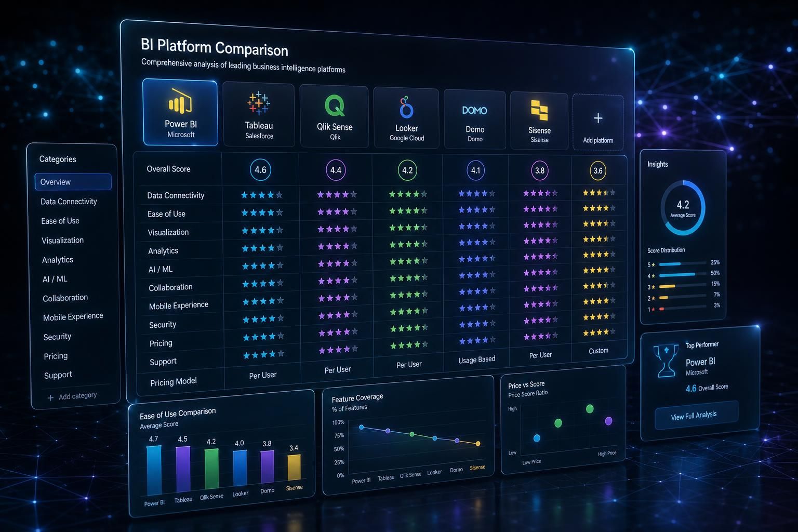The height and width of the screenshot is (532, 798).
Task: Select Pricing in Categories sidebar
Action: click(56, 356)
